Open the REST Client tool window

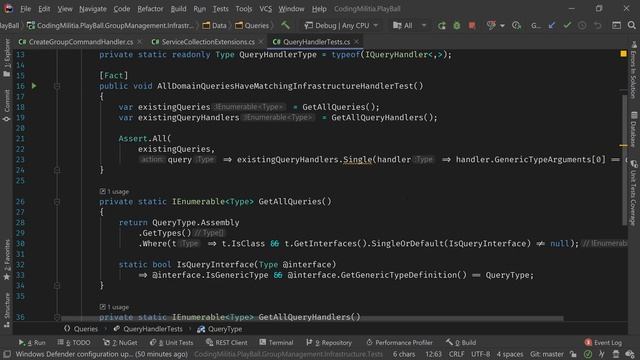click(227, 342)
